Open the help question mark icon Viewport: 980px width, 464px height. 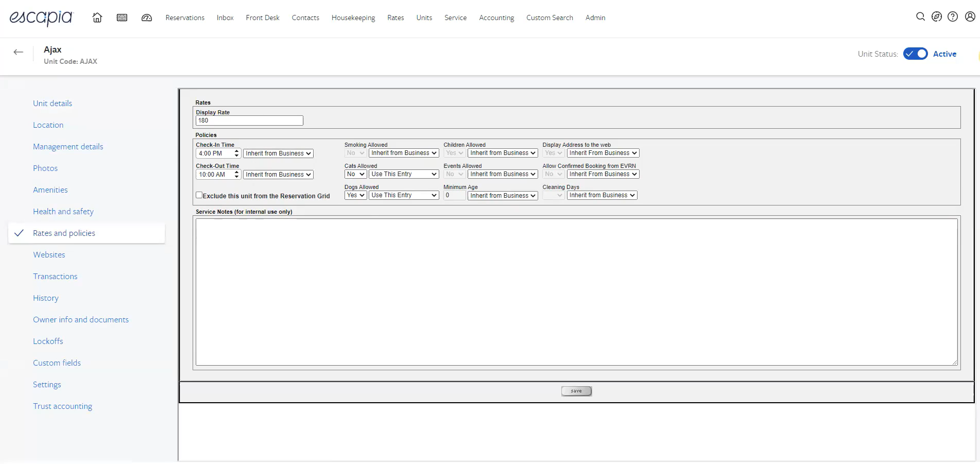[953, 17]
